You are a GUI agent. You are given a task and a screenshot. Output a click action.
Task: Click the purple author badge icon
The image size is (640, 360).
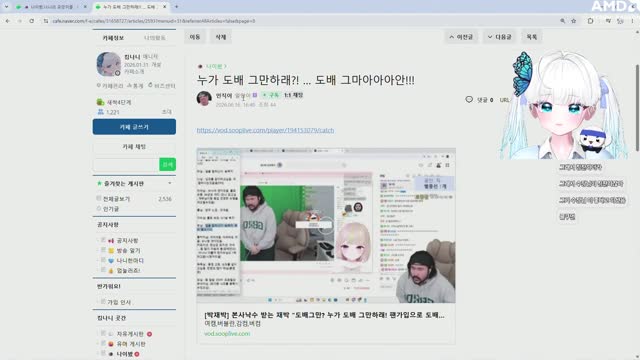point(255,95)
